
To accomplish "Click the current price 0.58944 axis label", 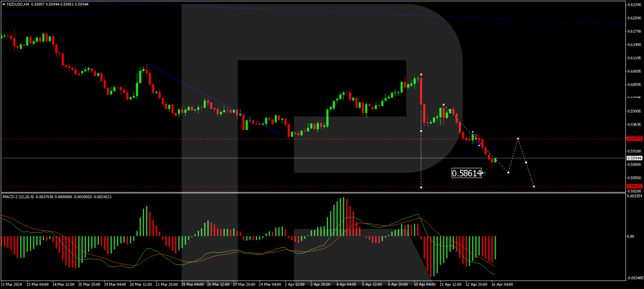I will click(634, 158).
